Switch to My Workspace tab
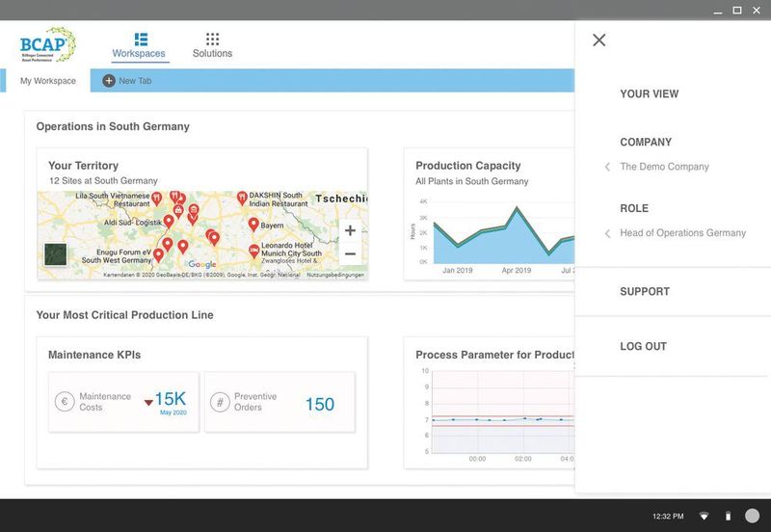The height and width of the screenshot is (532, 771). (x=47, y=81)
